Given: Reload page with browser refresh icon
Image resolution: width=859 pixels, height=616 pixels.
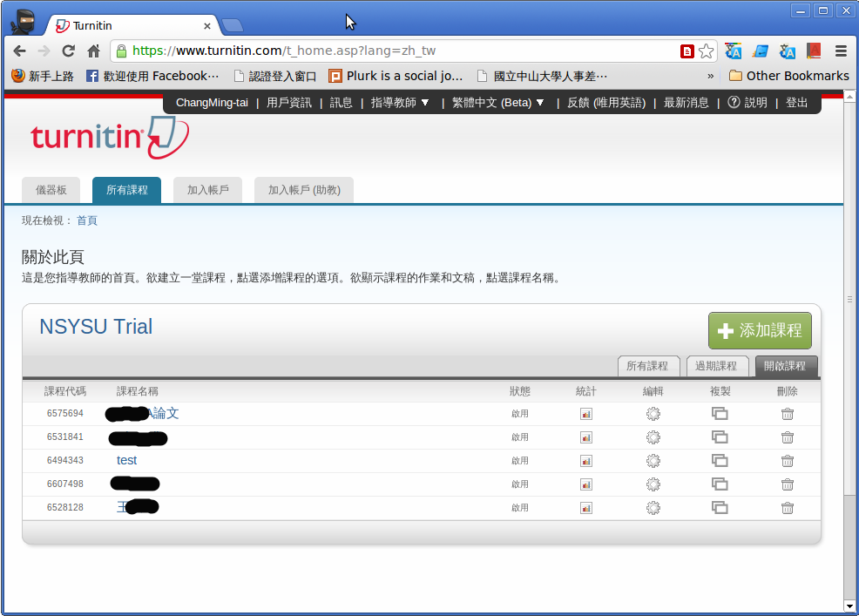Looking at the screenshot, I should [x=68, y=51].
